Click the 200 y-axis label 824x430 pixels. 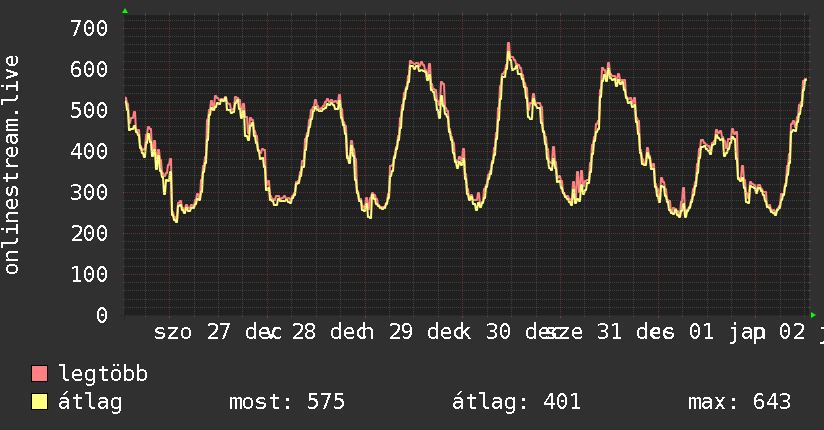point(89,233)
